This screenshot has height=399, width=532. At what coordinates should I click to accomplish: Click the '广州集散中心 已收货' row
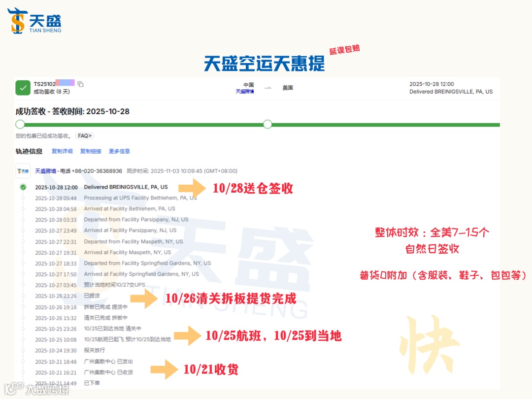84,372
